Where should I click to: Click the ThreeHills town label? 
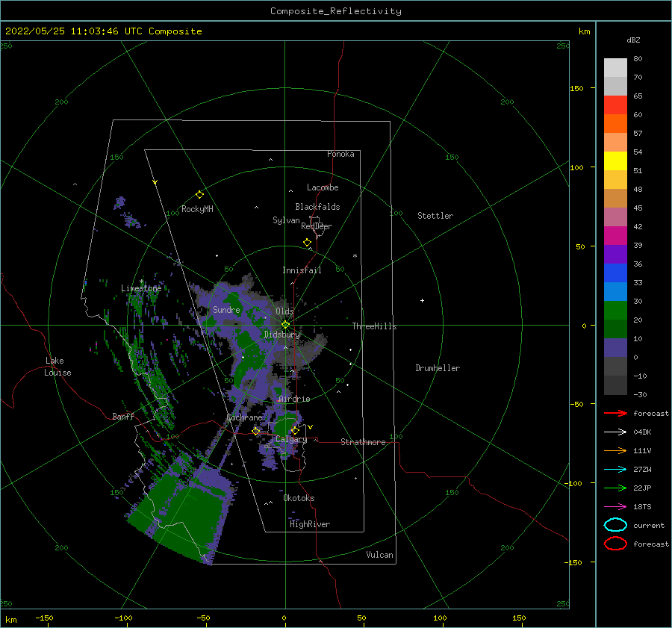coord(375,326)
